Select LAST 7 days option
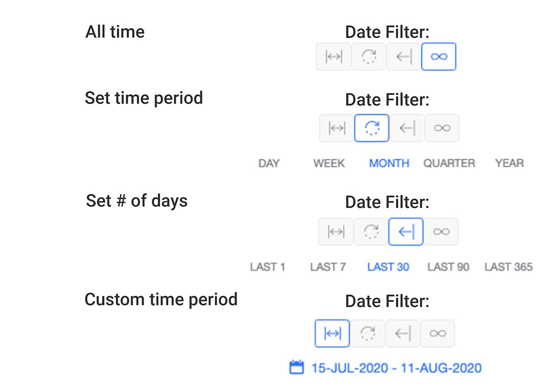 (328, 267)
